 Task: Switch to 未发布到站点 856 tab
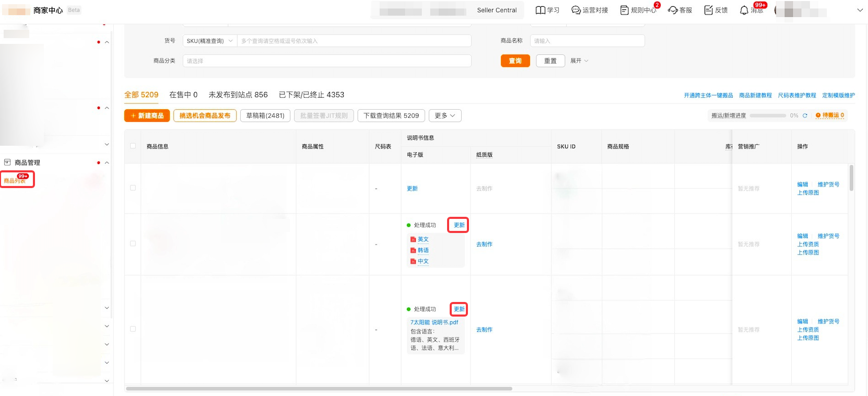pos(238,95)
